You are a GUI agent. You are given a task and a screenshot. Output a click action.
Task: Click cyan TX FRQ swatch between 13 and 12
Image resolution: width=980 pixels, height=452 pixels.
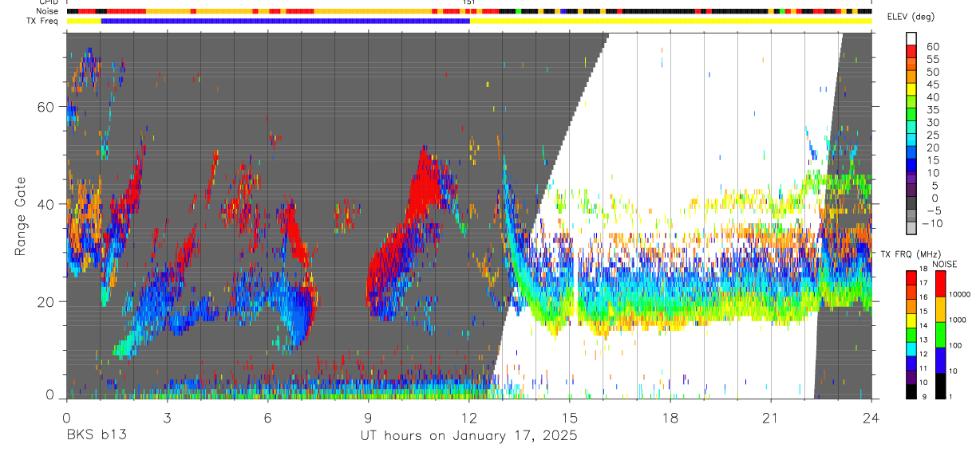[x=911, y=348]
